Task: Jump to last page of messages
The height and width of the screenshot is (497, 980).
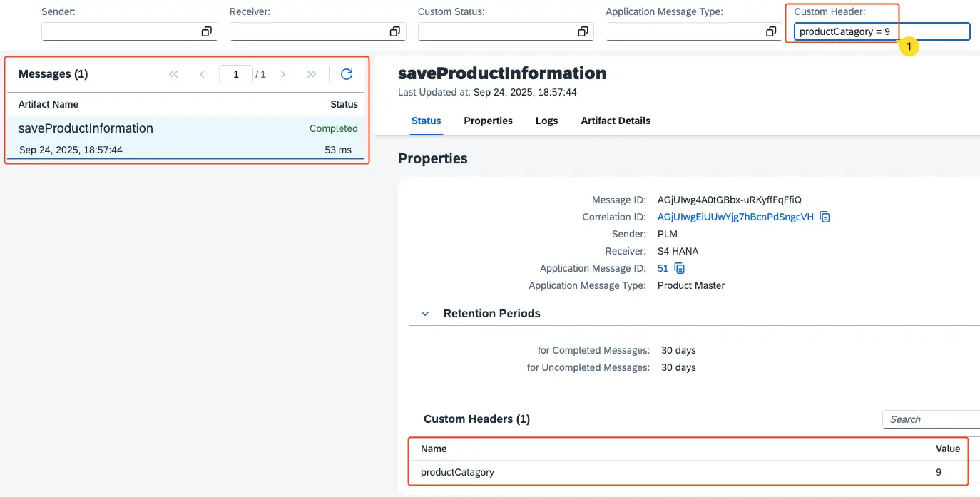Action: pos(312,74)
